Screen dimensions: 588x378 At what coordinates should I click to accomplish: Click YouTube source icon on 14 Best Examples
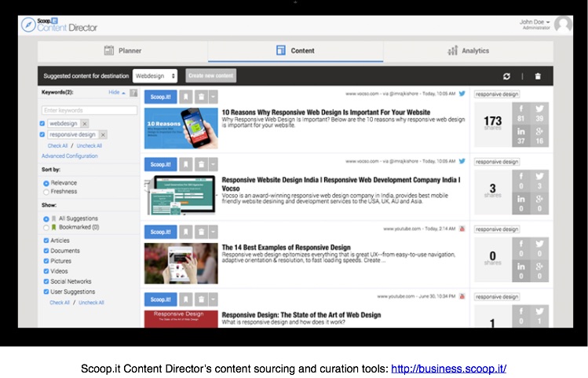462,229
